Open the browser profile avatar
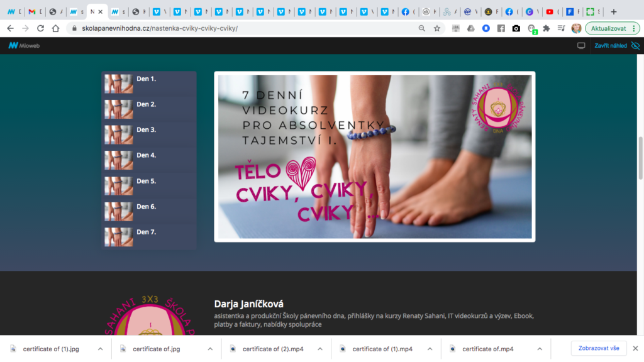This screenshot has height=362, width=644. (x=576, y=28)
